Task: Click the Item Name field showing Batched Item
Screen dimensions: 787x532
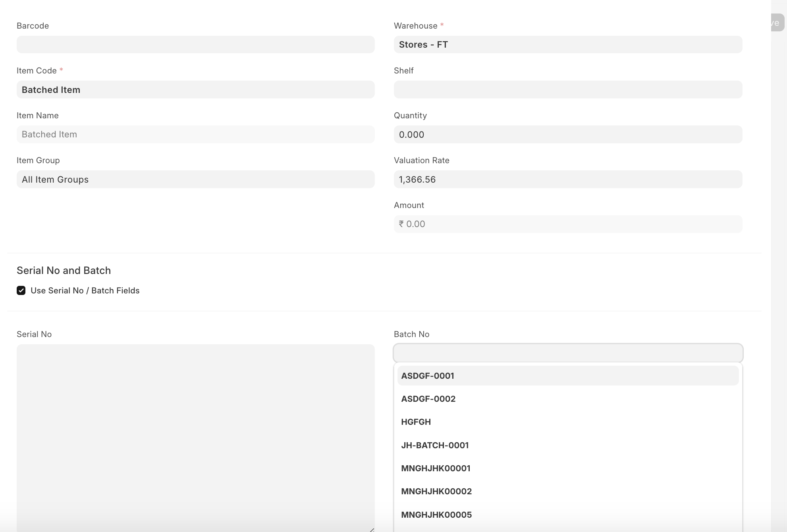Action: coord(195,134)
